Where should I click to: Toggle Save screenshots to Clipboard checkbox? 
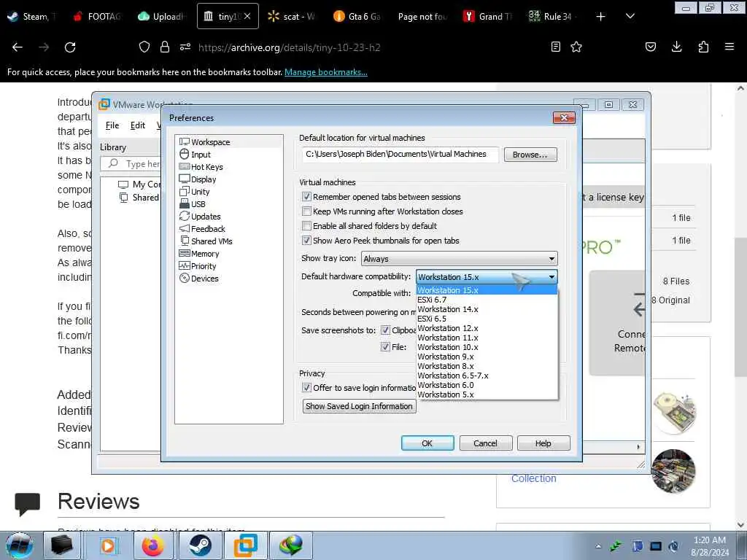(385, 330)
